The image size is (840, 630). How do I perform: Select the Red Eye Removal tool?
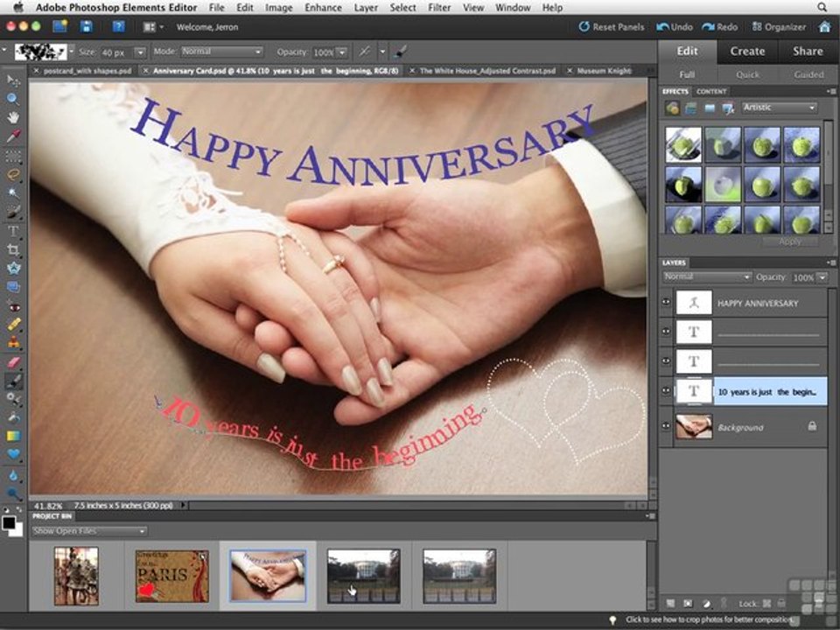[13, 307]
